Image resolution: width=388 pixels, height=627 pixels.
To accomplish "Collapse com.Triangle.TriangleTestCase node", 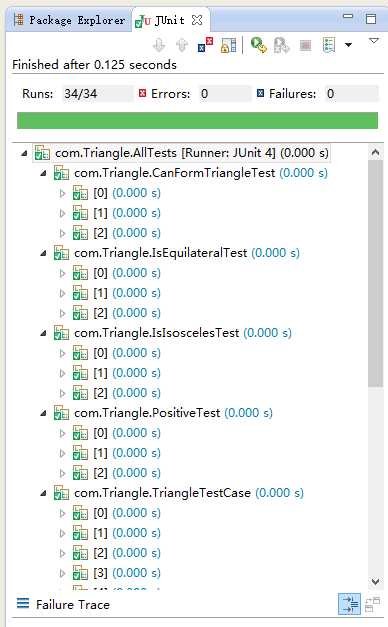I will (x=44, y=493).
